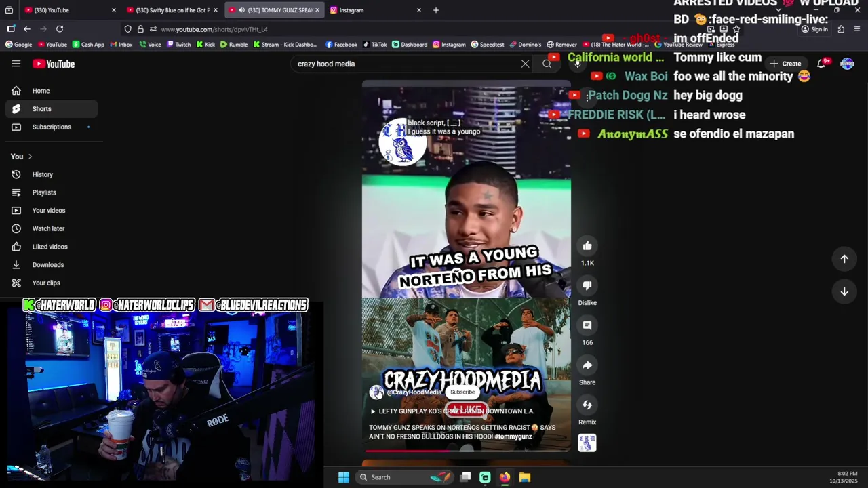868x488 pixels.
Task: Close the Instagram tab
Action: [418, 10]
